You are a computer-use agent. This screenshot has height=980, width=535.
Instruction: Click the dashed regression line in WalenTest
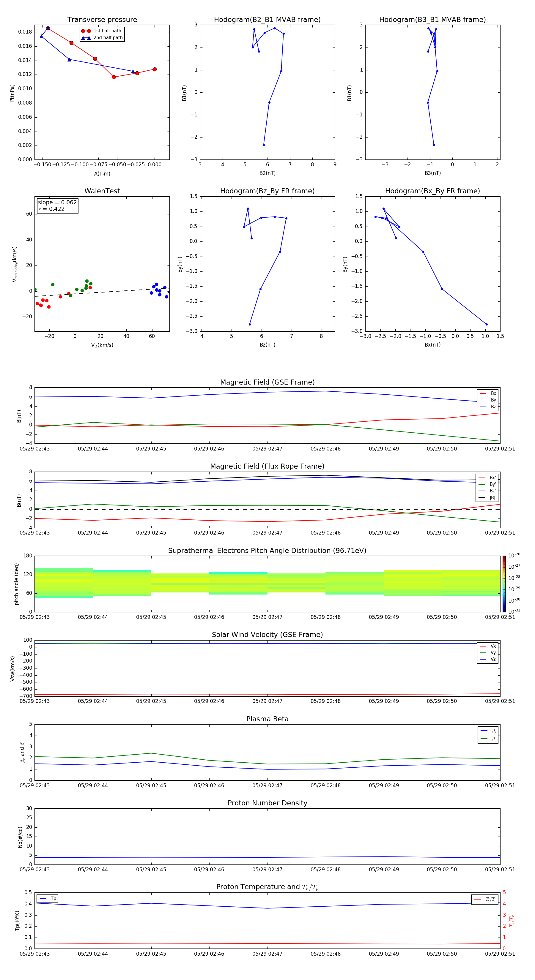click(x=102, y=292)
